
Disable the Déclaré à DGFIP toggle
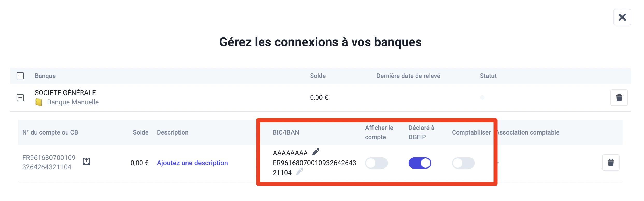420,163
